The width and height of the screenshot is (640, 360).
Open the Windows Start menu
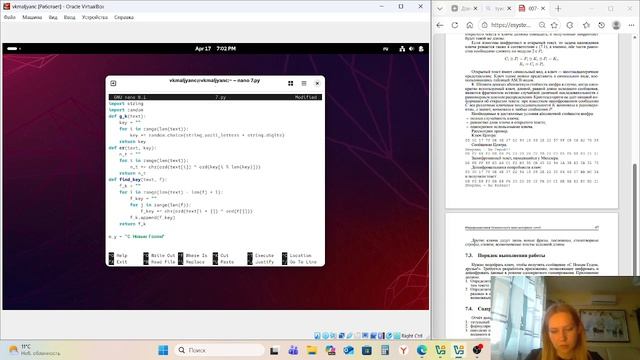tap(163, 350)
